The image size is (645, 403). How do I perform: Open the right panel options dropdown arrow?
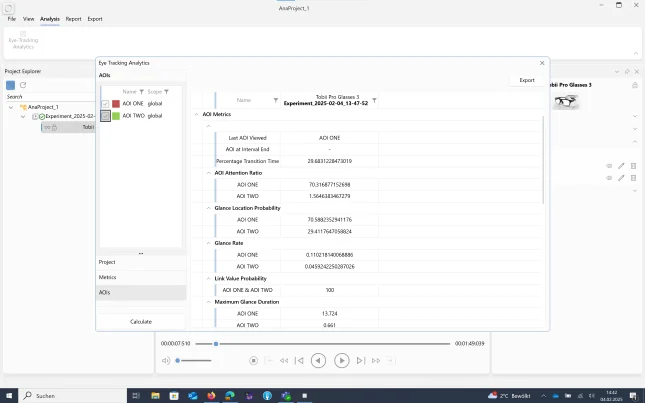pos(617,72)
